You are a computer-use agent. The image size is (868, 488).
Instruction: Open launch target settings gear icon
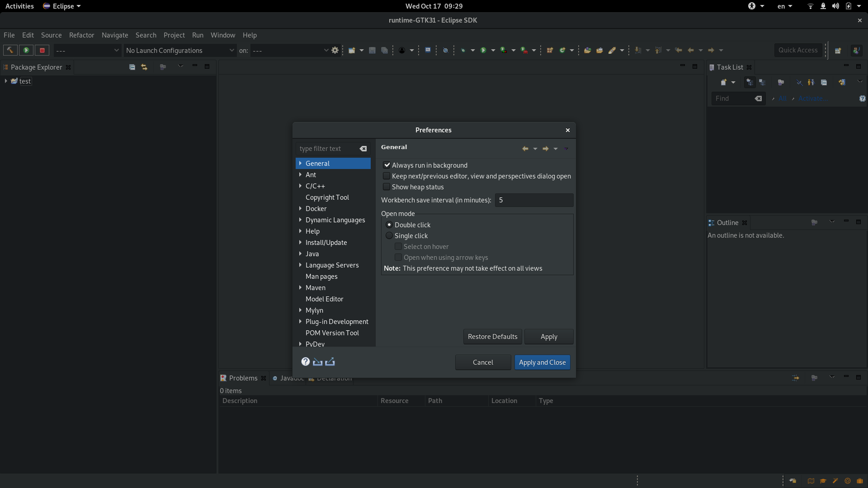coord(335,50)
